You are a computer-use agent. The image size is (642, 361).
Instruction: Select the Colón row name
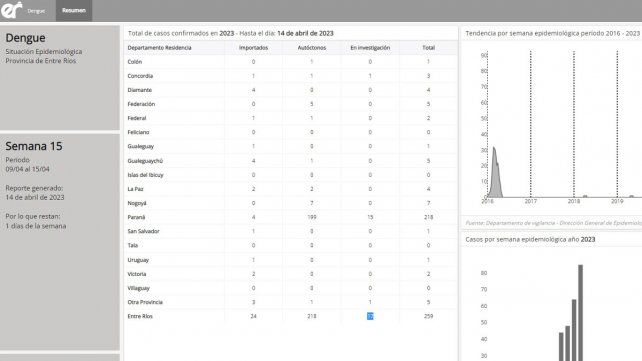pyautogui.click(x=135, y=62)
